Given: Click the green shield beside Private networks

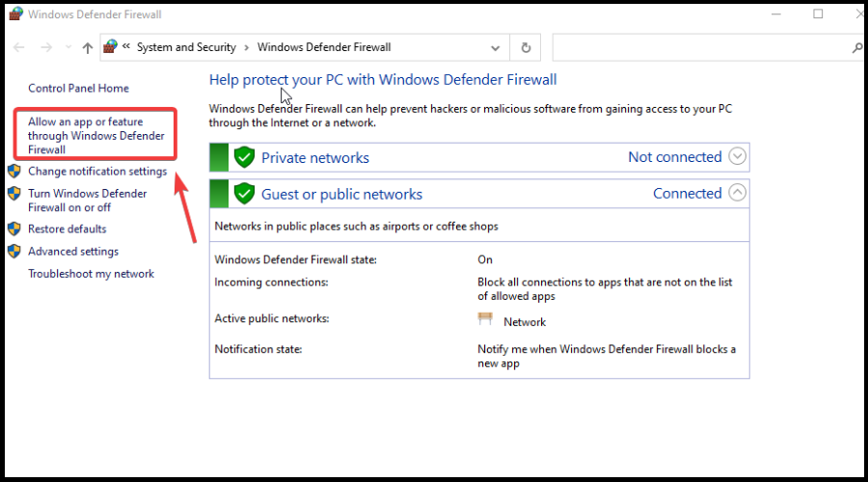Looking at the screenshot, I should click(x=244, y=158).
